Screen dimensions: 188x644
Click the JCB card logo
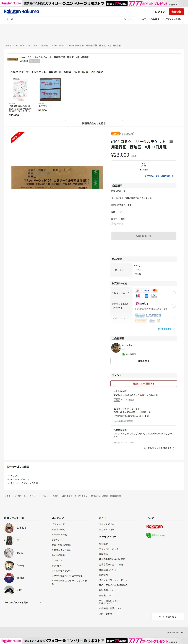138,296
